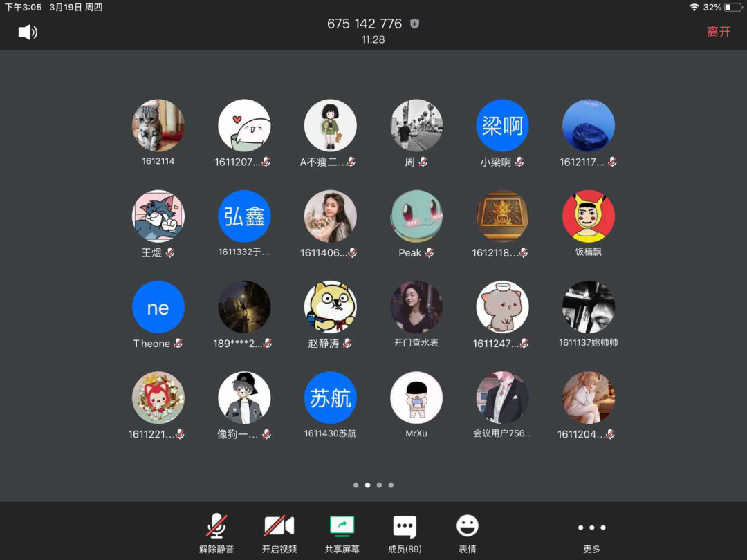Start screen sharing with 共享屏幕

coord(342,533)
